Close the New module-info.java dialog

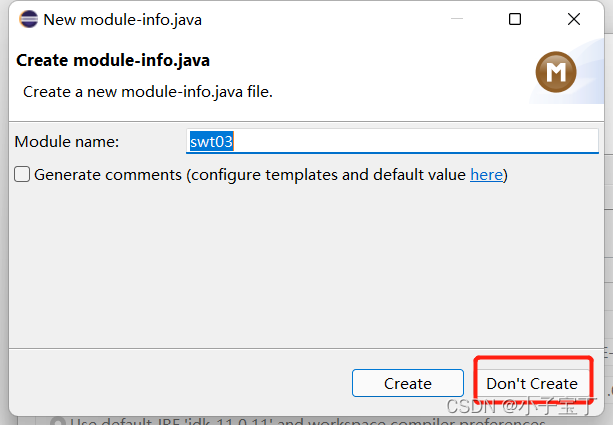(574, 19)
